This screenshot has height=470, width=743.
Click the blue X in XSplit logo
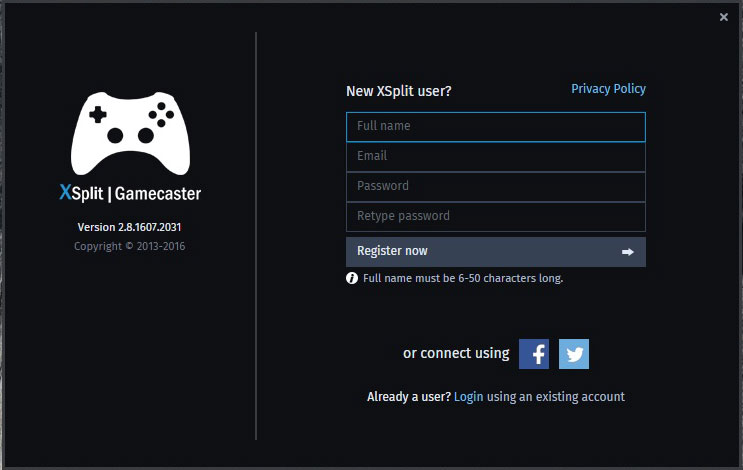click(65, 192)
